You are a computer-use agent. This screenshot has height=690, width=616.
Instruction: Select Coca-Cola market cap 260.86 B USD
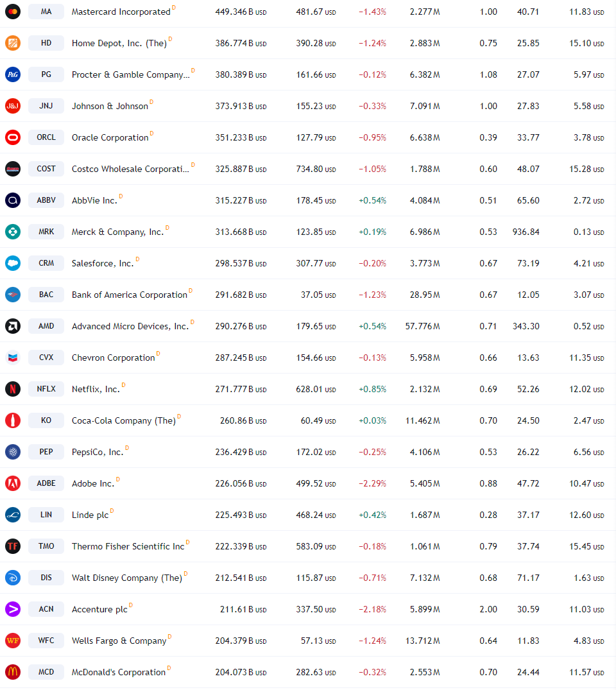tap(243, 420)
